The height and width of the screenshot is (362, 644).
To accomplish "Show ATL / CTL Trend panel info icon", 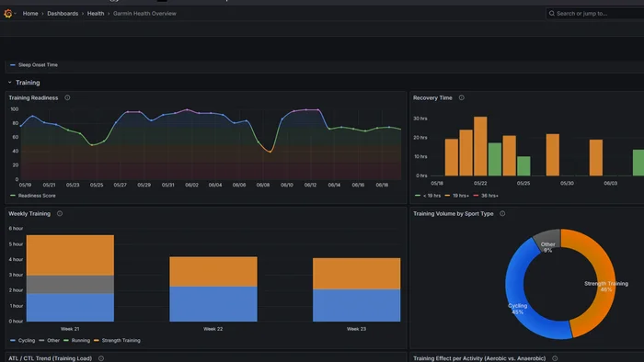I will 101,358.
